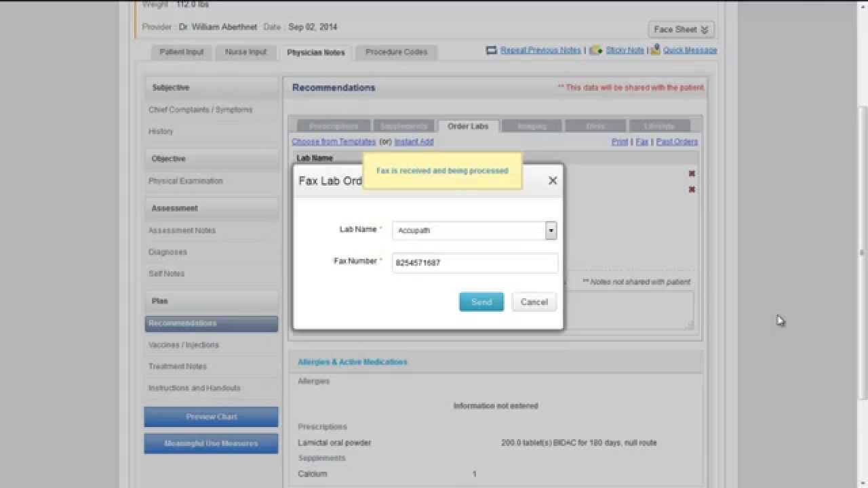This screenshot has width=868, height=488.
Task: Select Recommendations in Plan section
Action: (x=212, y=324)
